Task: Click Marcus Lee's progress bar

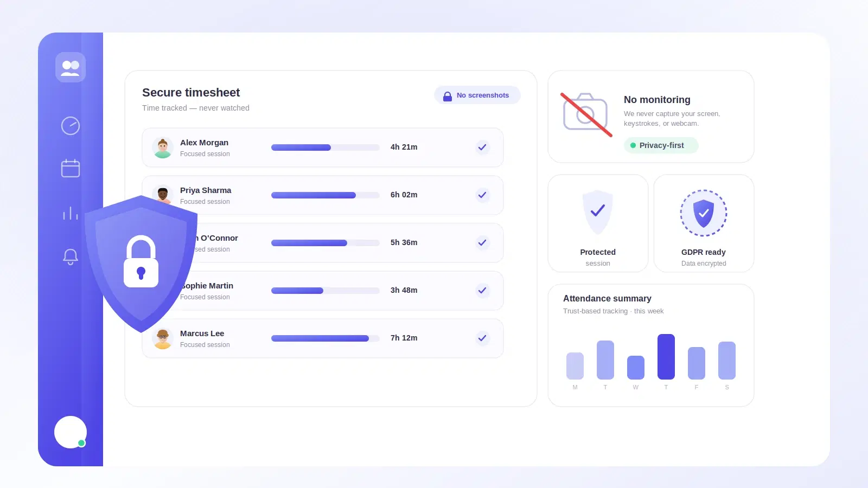Action: coord(325,338)
